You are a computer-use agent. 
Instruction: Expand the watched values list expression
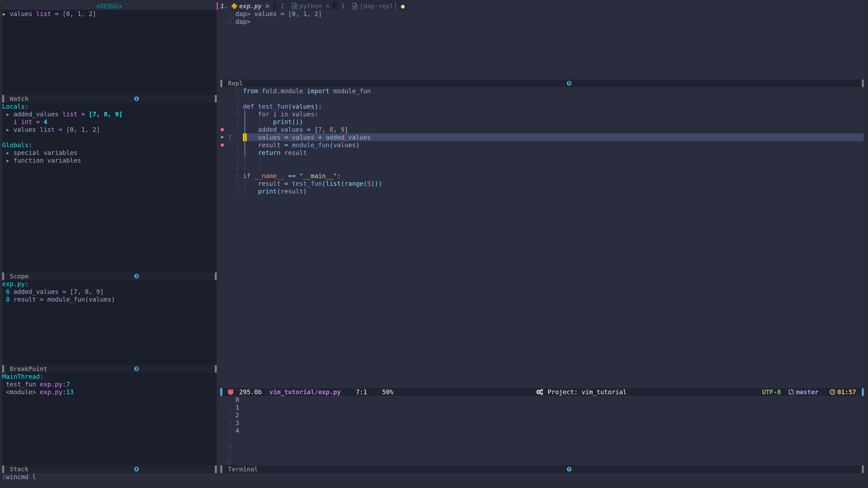(4, 14)
